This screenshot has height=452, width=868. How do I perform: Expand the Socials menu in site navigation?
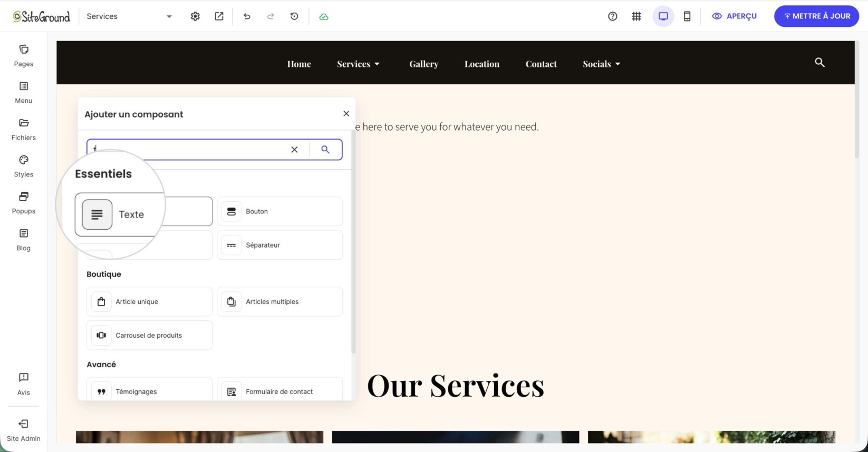[602, 64]
